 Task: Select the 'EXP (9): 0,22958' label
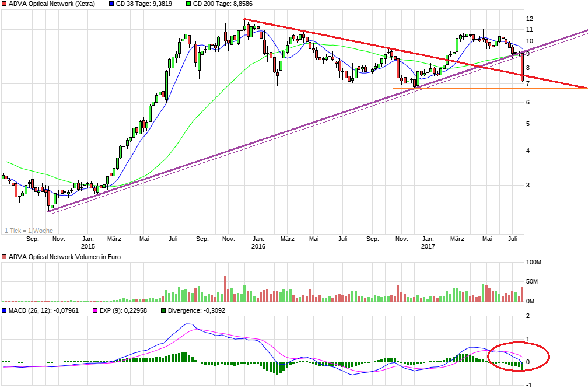click(x=123, y=310)
